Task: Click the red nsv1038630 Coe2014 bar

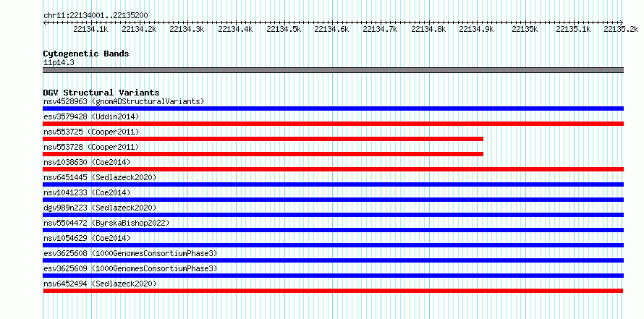Action: (333, 169)
